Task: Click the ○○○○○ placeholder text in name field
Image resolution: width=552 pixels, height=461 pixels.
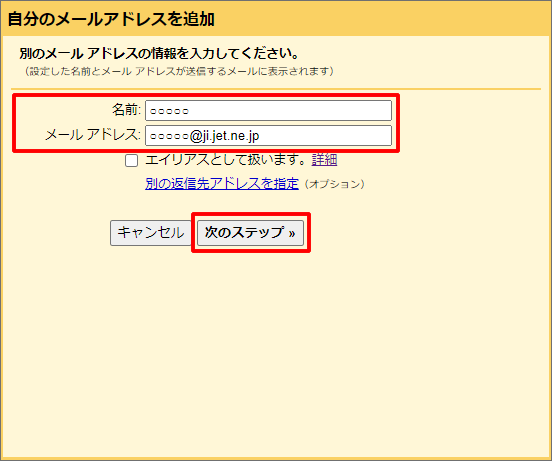Action: pos(169,111)
